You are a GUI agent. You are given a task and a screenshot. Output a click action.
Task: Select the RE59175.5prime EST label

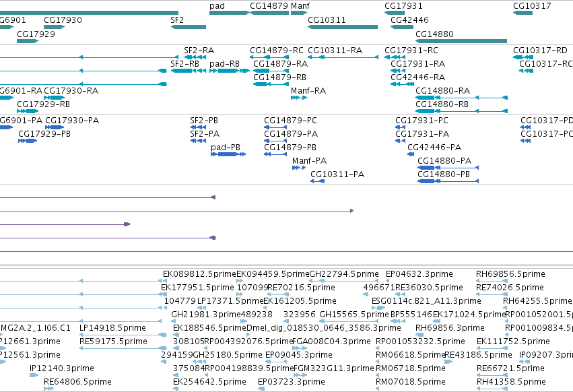pos(113,341)
